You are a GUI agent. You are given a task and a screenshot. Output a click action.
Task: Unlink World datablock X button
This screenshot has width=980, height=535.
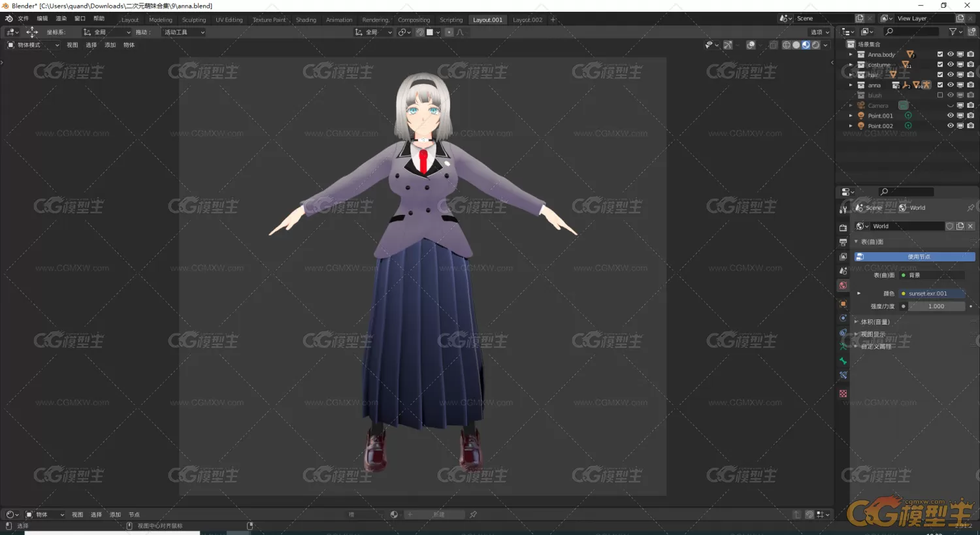[x=970, y=226]
